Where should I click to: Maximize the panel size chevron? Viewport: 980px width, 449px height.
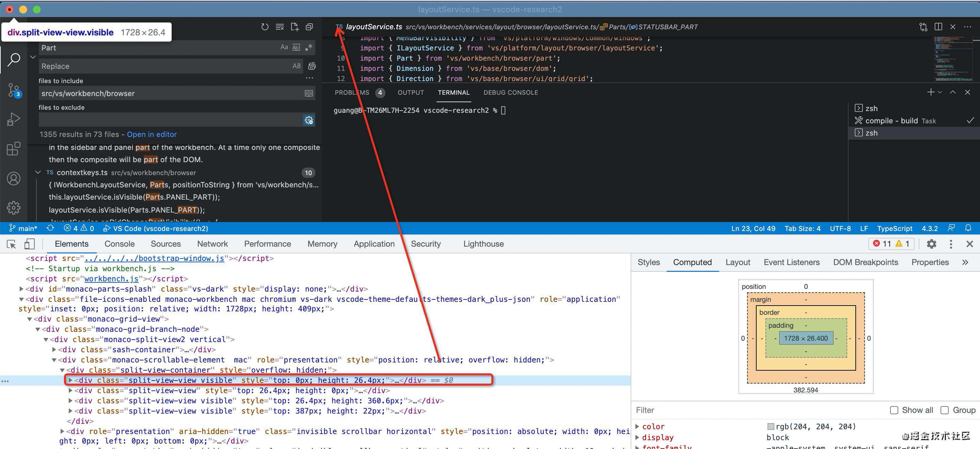(x=953, y=92)
